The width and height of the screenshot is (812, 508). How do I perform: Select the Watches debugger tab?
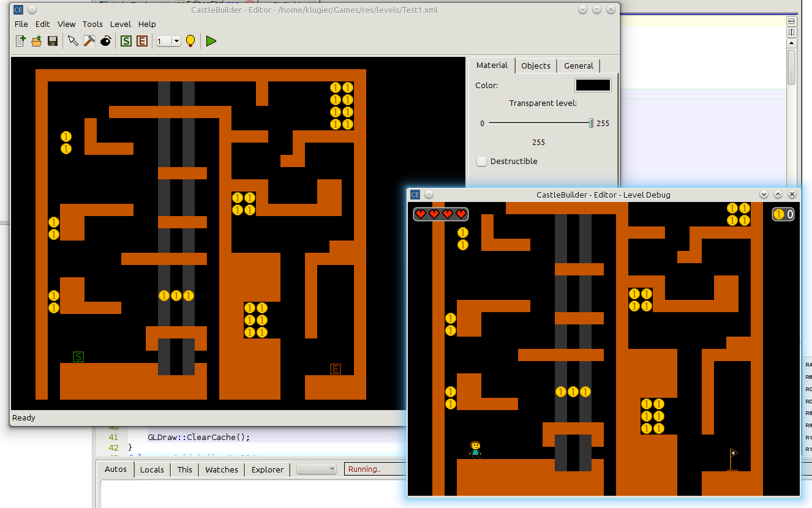pos(222,469)
